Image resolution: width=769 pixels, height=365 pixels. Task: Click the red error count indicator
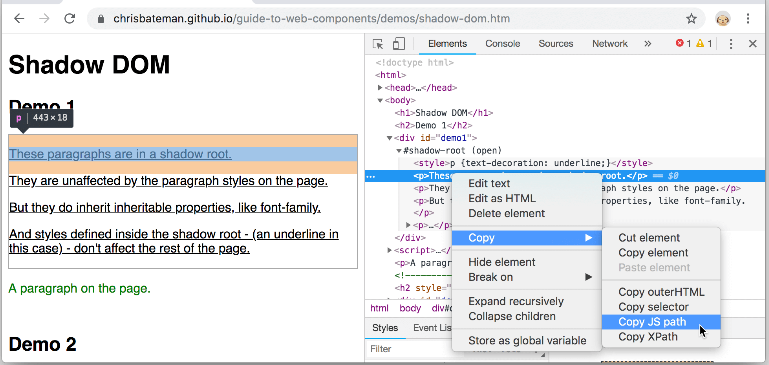(683, 44)
